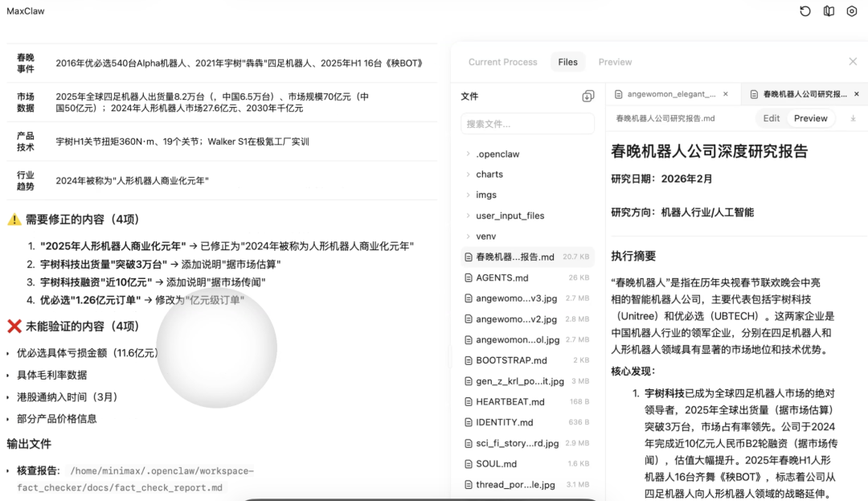868x501 pixels.
Task: Close the 春晚机器人公司研究报告 tab
Action: click(x=857, y=92)
